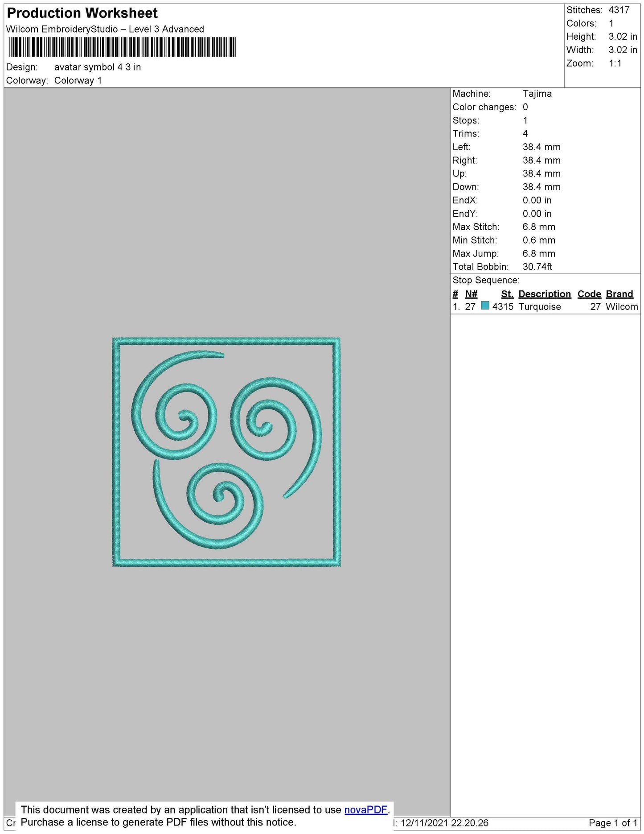The width and height of the screenshot is (644, 834).
Task: Click the 'Turquoise' thread description
Action: 540,307
